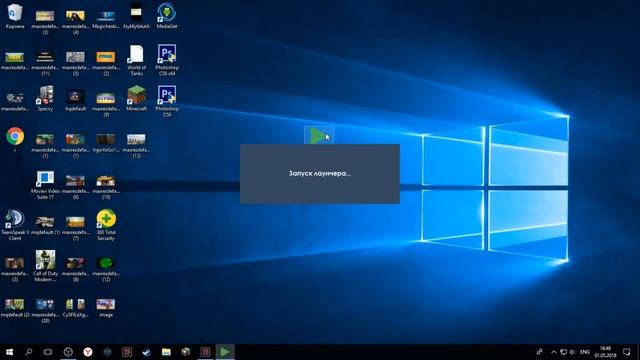Select the maxresdefault (12) green image file
The image size is (640, 360).
click(106, 269)
